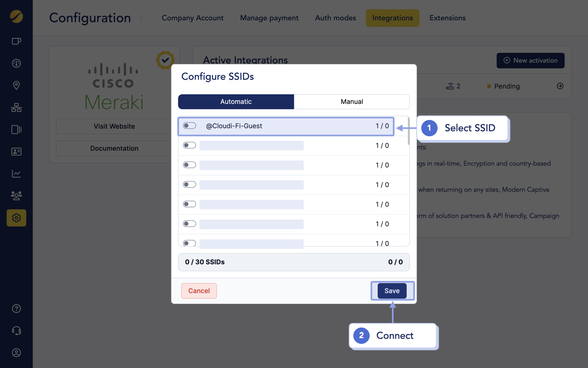588x368 pixels.
Task: Cancel the Configure SSIDs dialog
Action: pos(199,291)
